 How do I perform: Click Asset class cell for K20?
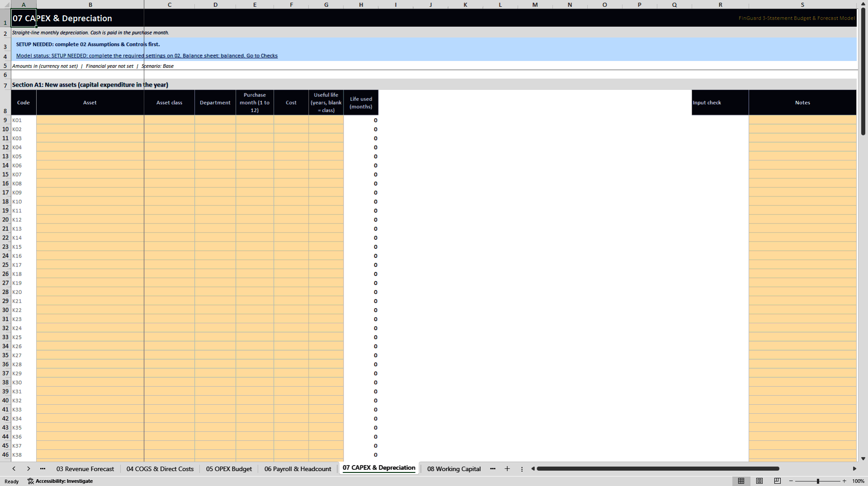click(x=170, y=292)
